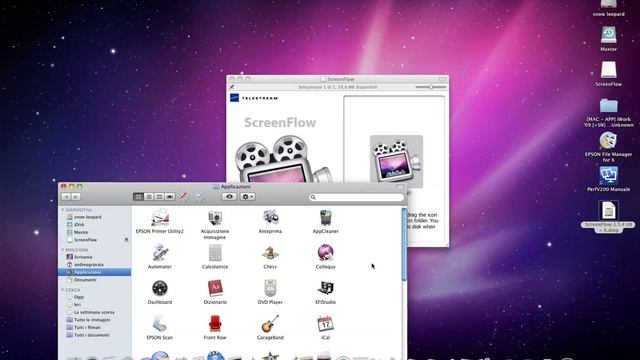Open the Anteprima app icon
The image size is (640, 360).
pos(270,218)
